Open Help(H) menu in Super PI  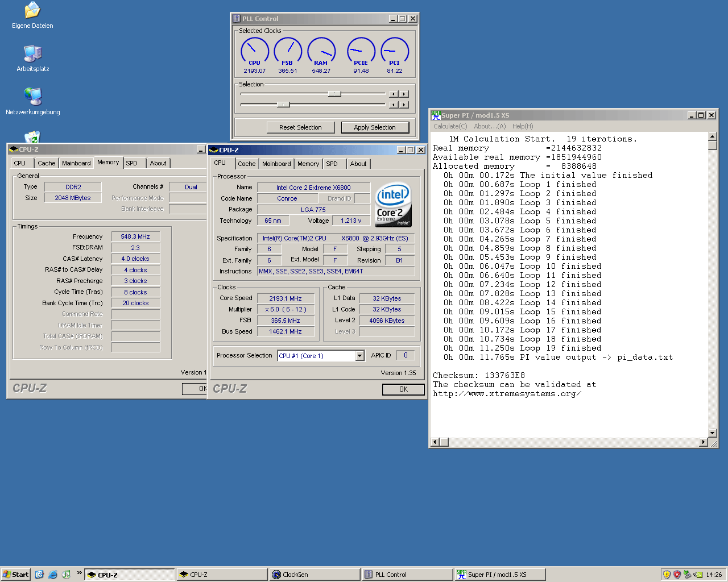point(523,126)
